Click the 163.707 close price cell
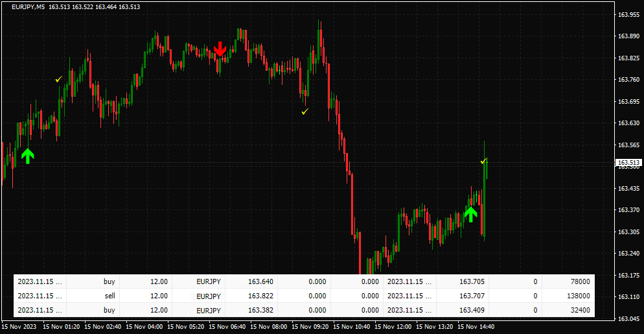The image size is (644, 334). [463, 296]
